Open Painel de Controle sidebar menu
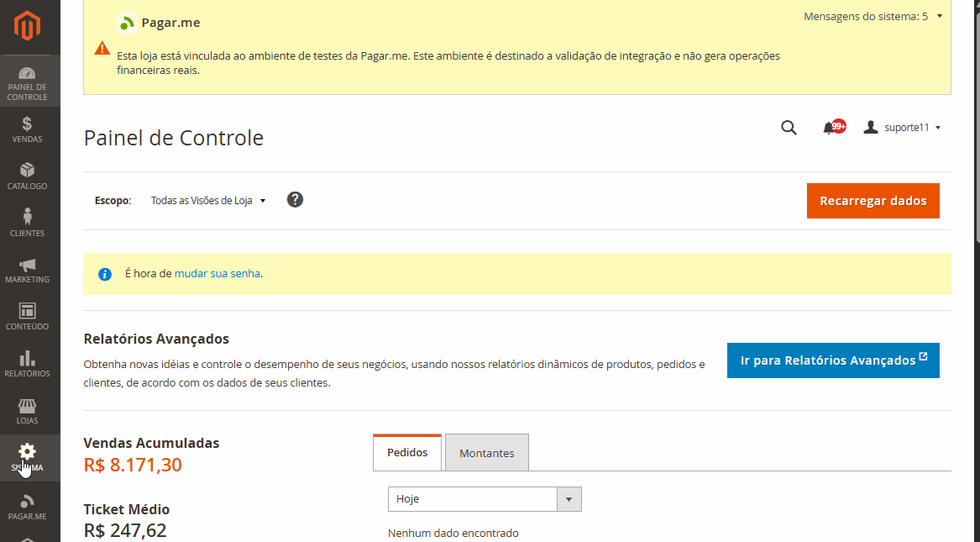This screenshot has width=980, height=542. click(x=28, y=82)
